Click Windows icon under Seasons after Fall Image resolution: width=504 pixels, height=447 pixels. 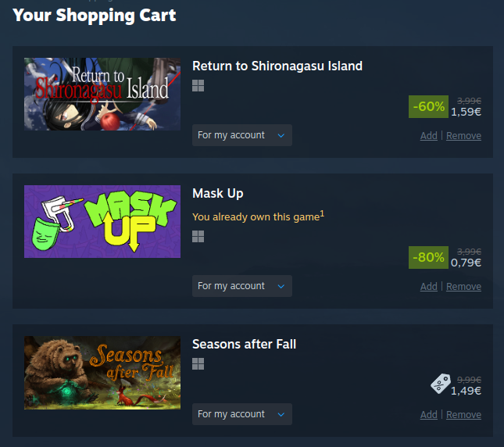point(198,363)
